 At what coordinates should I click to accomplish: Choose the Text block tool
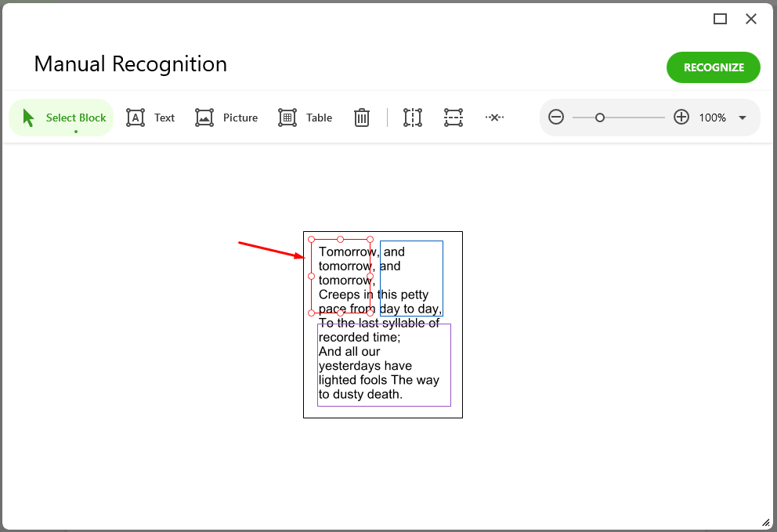click(x=150, y=118)
